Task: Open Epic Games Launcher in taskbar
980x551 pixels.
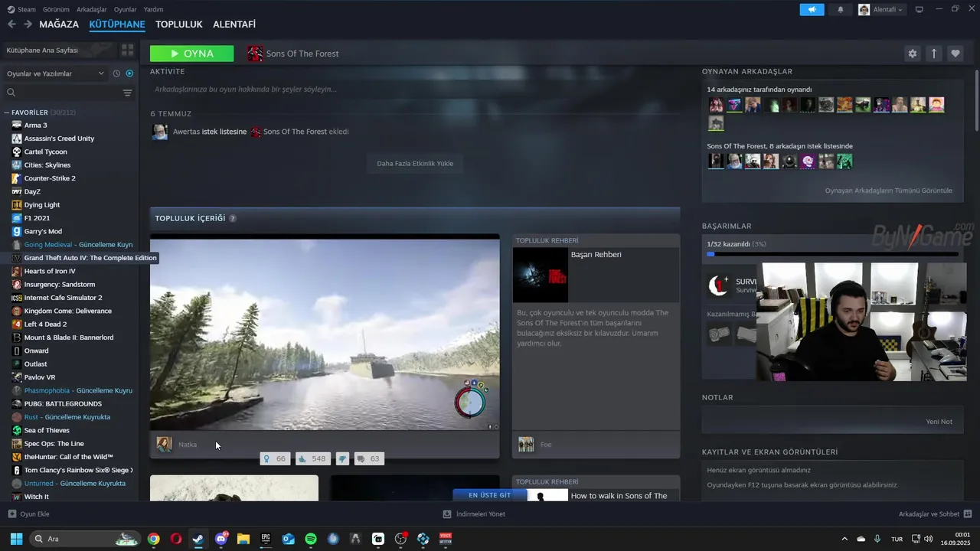Action: 266,539
